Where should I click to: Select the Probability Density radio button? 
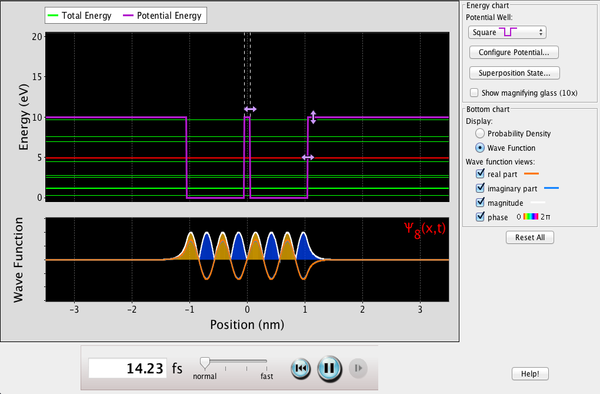tap(479, 134)
